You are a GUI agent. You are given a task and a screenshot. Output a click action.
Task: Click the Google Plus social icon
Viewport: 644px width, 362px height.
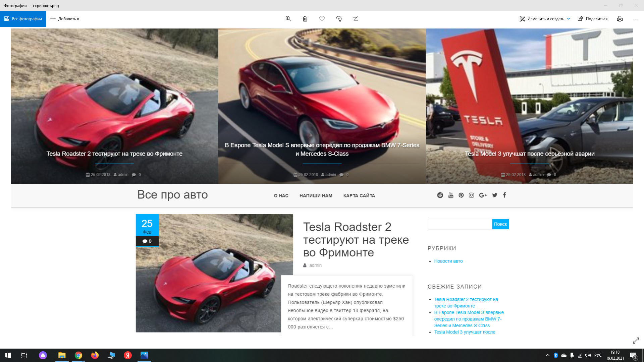483,195
